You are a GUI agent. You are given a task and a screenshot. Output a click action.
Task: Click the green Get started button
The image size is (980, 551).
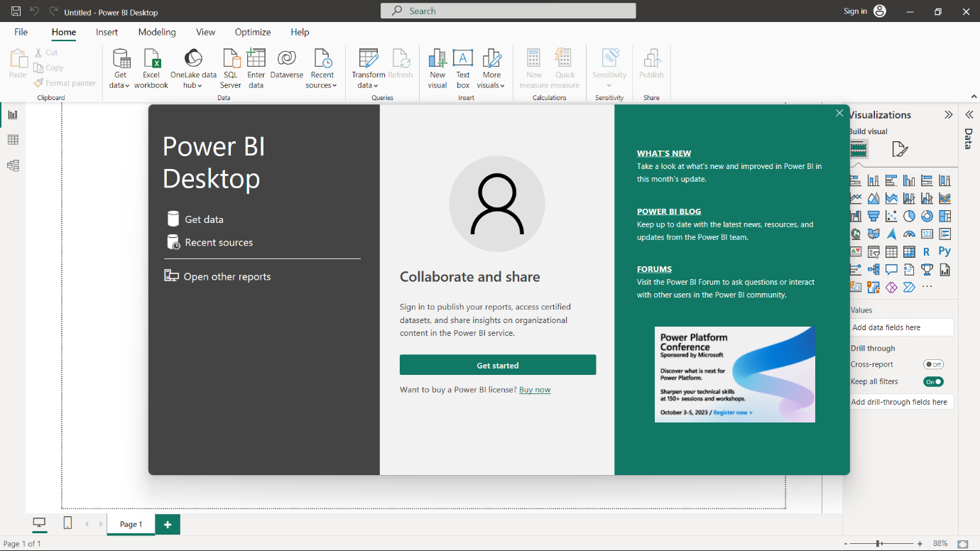(498, 365)
